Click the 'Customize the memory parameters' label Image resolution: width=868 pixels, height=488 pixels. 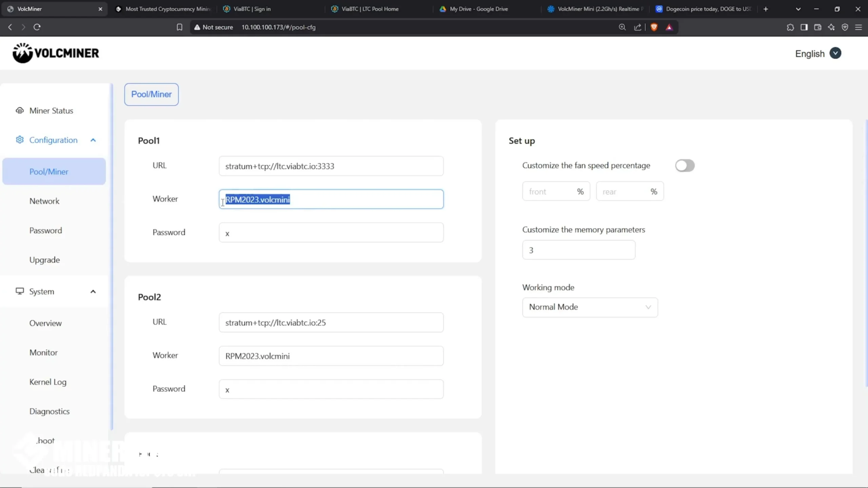tap(584, 229)
